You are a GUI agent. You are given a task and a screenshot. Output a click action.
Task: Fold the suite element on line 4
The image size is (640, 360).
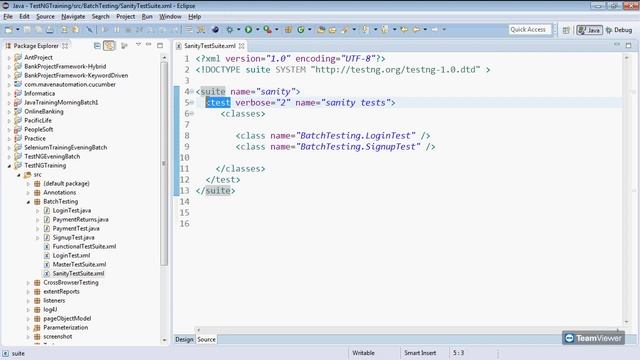pos(191,91)
